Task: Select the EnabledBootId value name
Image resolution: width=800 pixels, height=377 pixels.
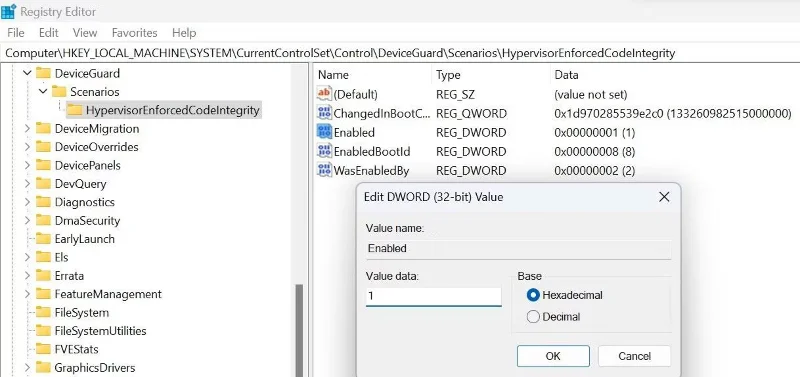Action: pyautogui.click(x=372, y=152)
